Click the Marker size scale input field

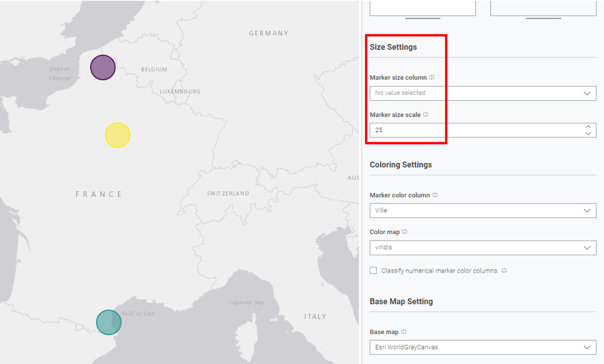click(471, 130)
